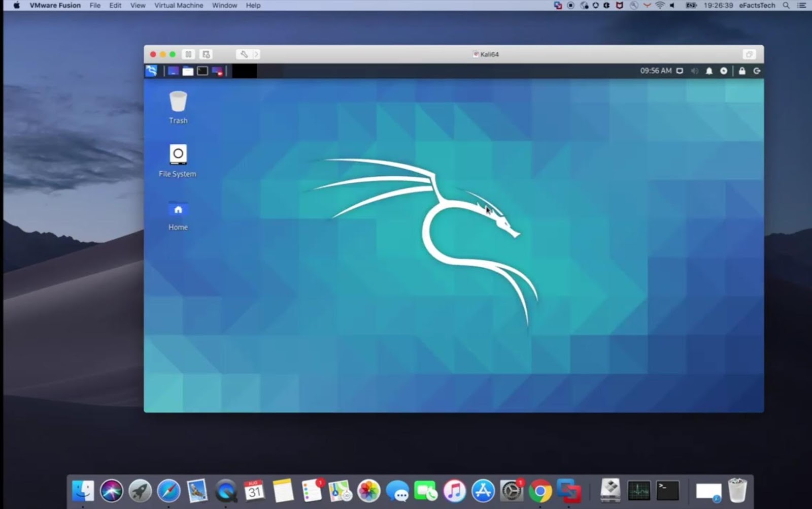Screen dimensions: 812x509
Task: Open the battery status menu
Action: pos(691,6)
